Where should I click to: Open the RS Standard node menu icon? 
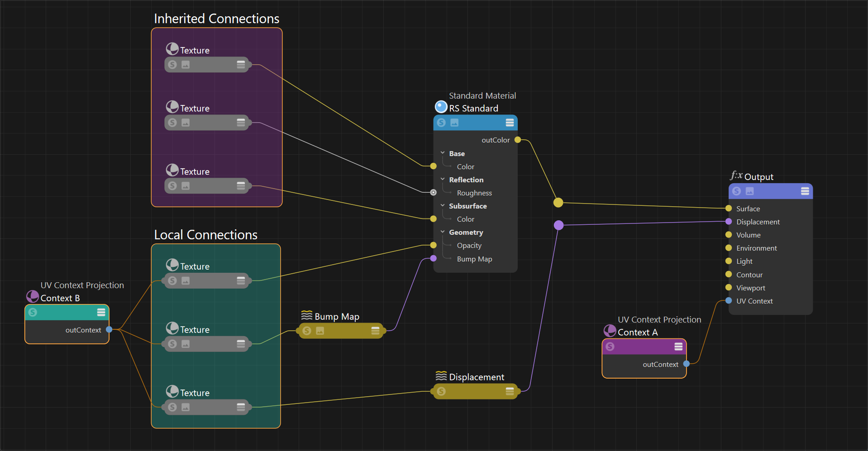coord(510,123)
